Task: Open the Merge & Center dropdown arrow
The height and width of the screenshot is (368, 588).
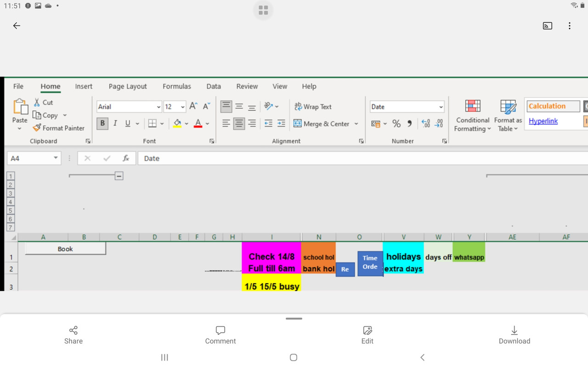Action: (x=356, y=123)
